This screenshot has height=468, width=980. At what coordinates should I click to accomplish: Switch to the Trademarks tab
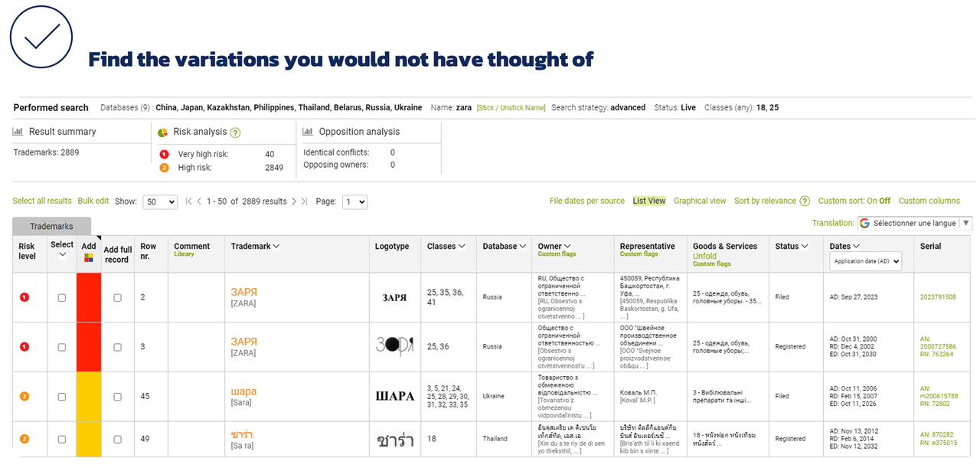pyautogui.click(x=51, y=227)
